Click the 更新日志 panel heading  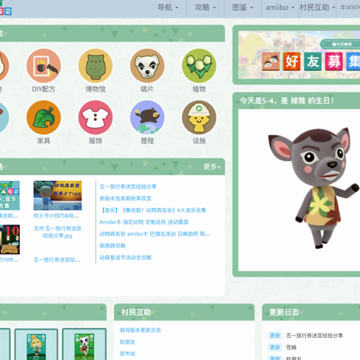284,312
